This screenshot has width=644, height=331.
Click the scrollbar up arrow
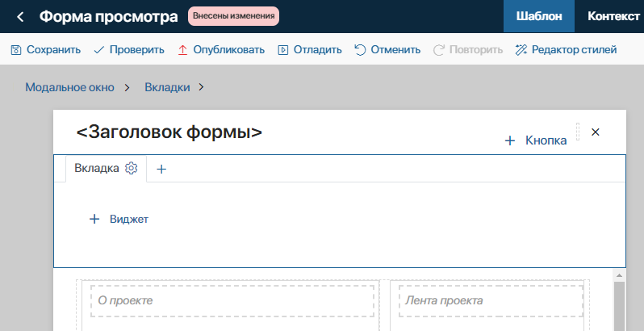point(619,275)
